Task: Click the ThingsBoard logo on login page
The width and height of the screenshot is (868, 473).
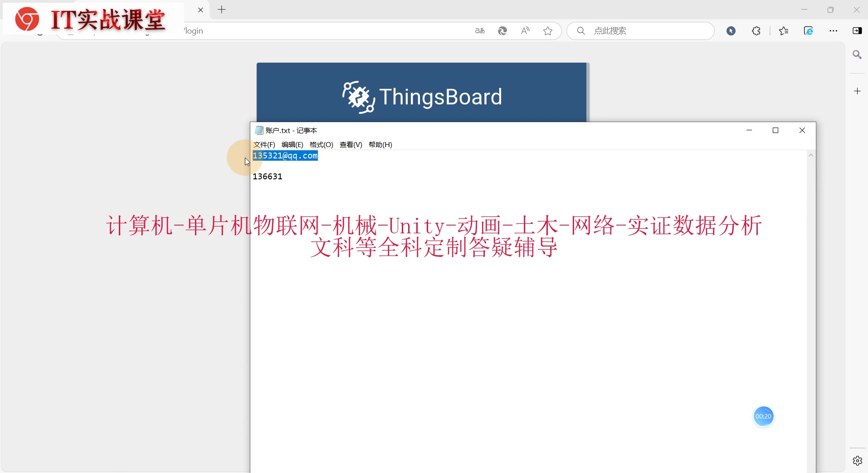Action: click(x=422, y=97)
